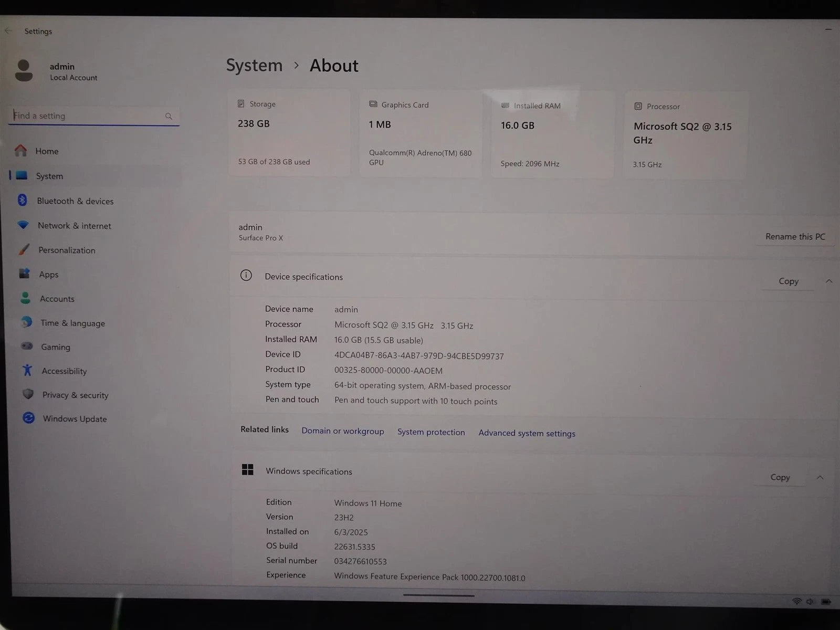Copy the Windows specifications
Screen dimensions: 840x630
(780, 477)
